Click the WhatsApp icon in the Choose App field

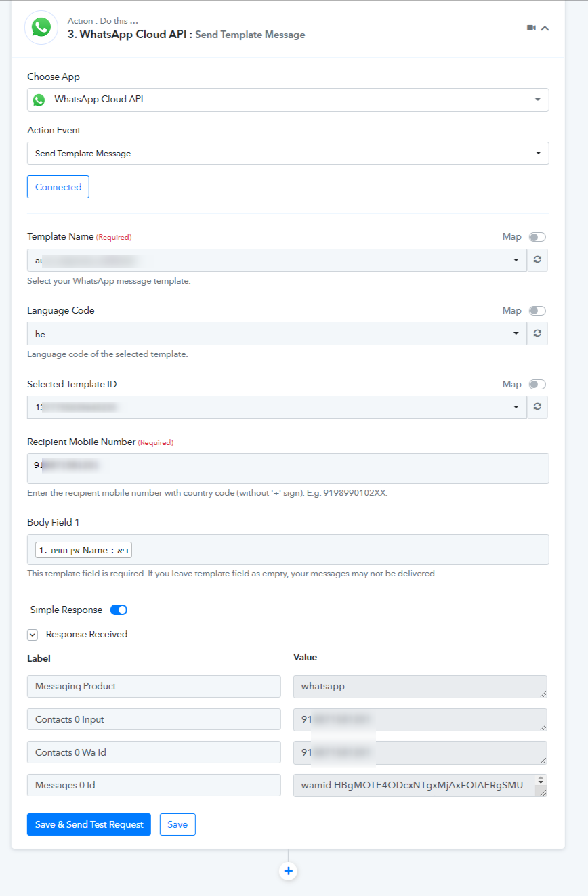tap(39, 100)
